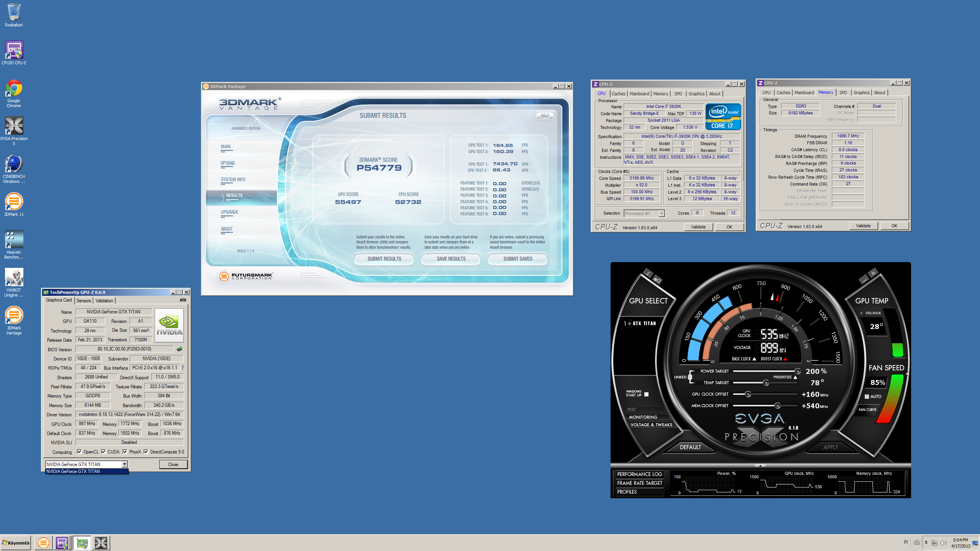The image size is (980, 551).
Task: Open FAN CURVE in EVGA Precision
Action: 867,409
